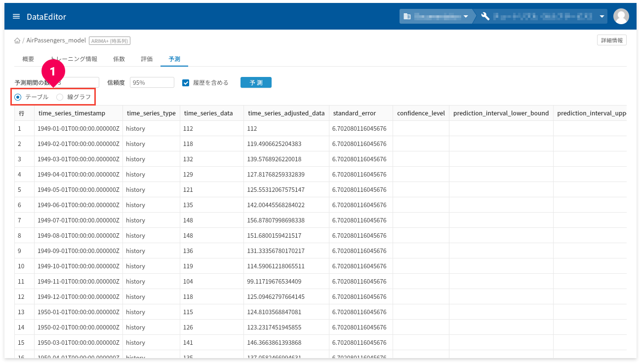Click adjusted data cell 139.5768926220018

tap(286, 159)
